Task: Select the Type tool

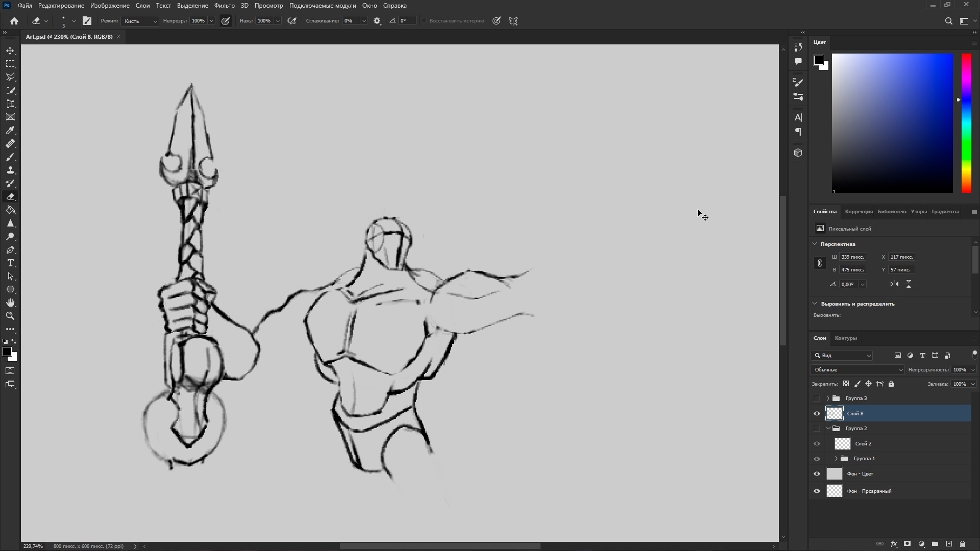Action: click(10, 263)
